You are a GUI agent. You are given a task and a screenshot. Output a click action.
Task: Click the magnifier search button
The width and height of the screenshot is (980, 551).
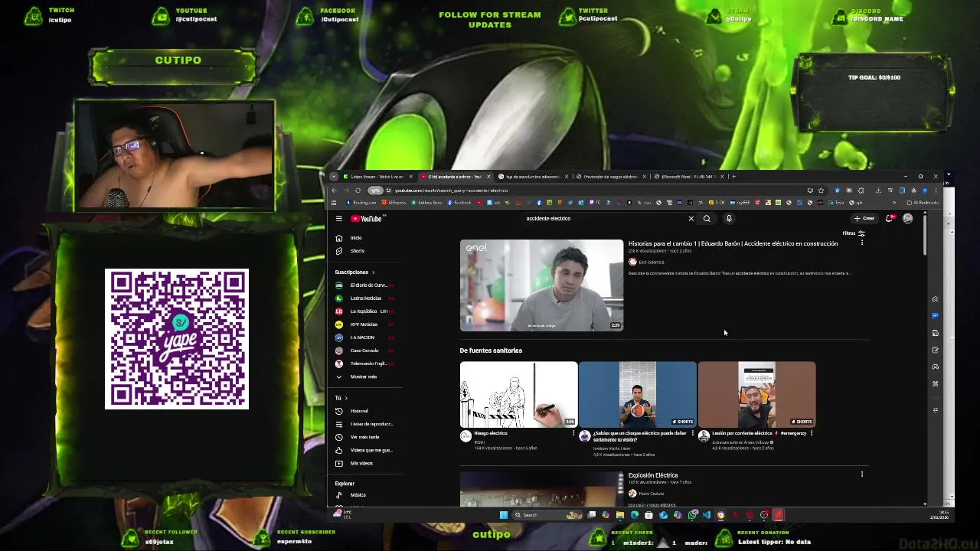coord(707,219)
